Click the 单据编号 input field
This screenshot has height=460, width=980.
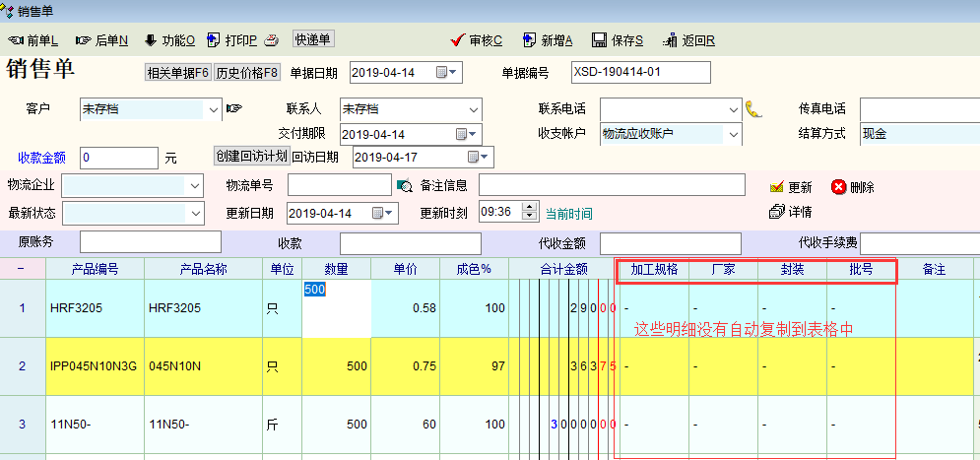point(640,72)
